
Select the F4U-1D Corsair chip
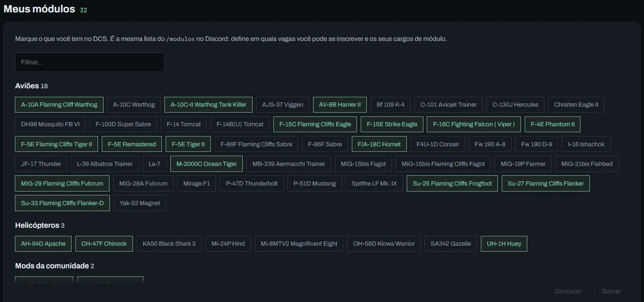tap(438, 144)
